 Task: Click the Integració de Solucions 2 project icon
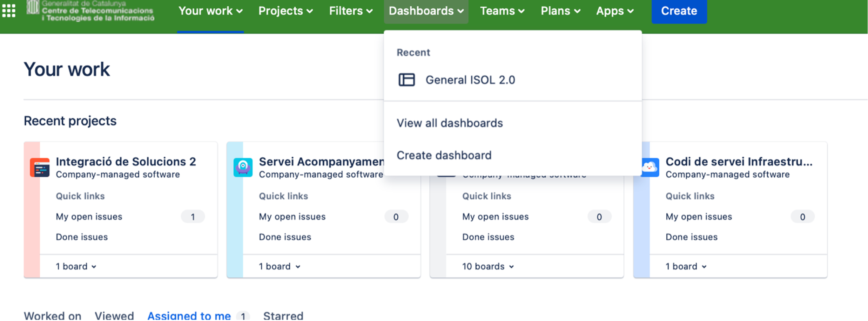[40, 168]
